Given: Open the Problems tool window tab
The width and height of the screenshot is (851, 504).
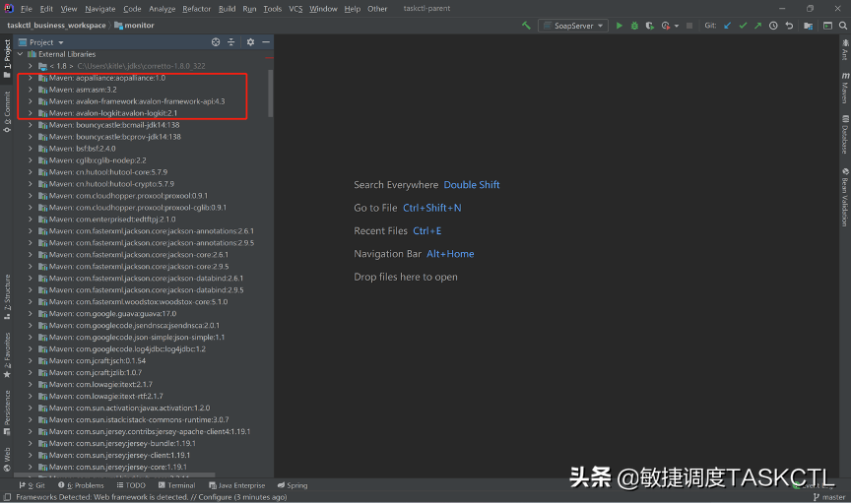Looking at the screenshot, I should [81, 485].
